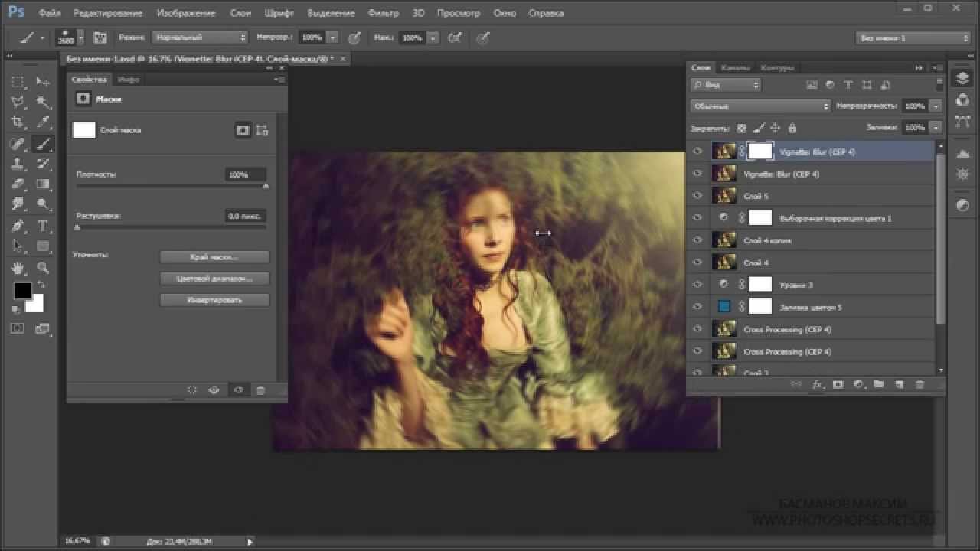Select the Path Selection tool

pyautogui.click(x=18, y=246)
